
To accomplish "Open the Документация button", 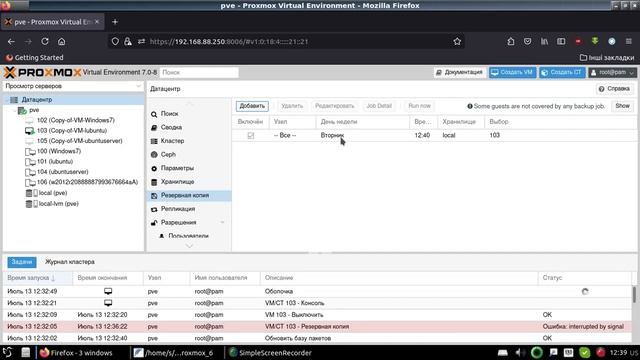I will (460, 72).
